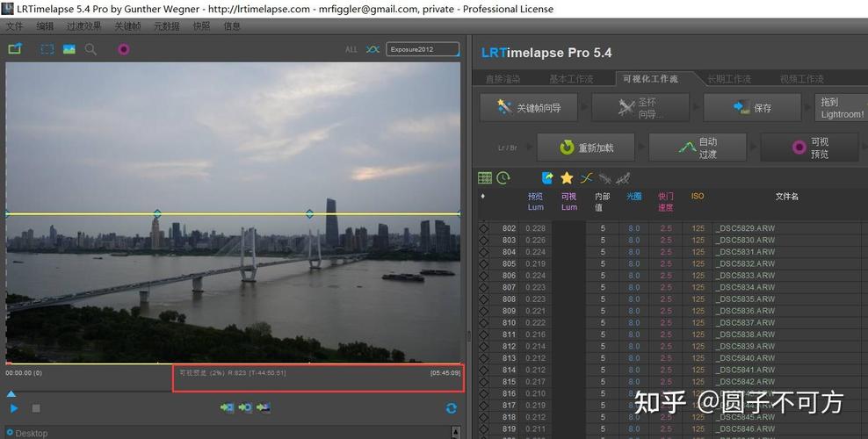The image size is (868, 439).
Task: Open the 过渡效果 menu
Action: click(84, 26)
